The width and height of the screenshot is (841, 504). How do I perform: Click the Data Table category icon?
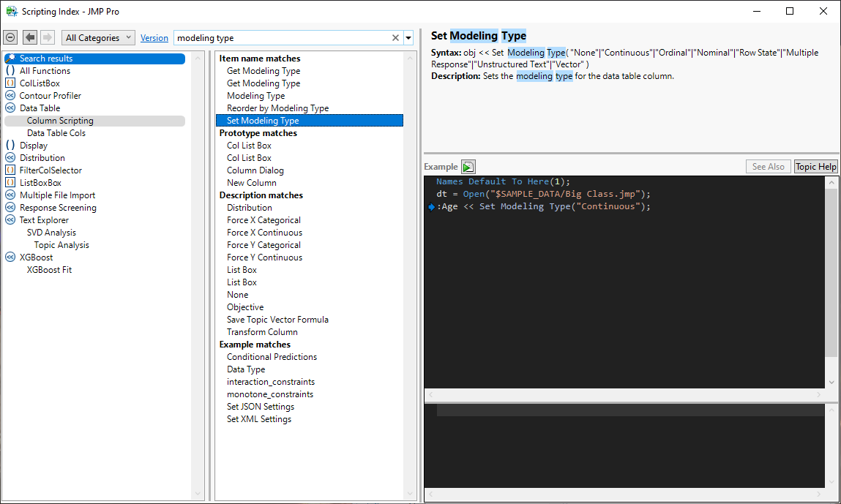(10, 108)
